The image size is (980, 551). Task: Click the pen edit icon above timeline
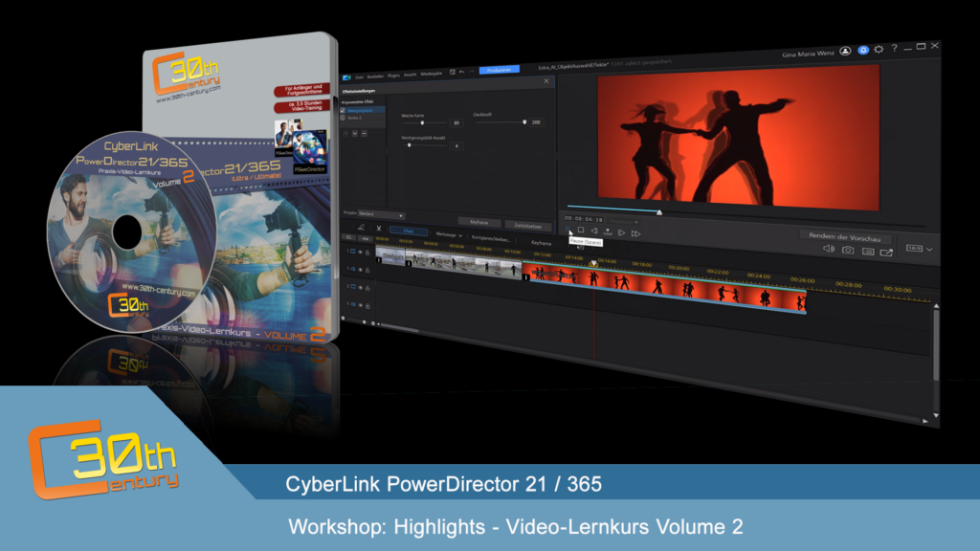(361, 228)
